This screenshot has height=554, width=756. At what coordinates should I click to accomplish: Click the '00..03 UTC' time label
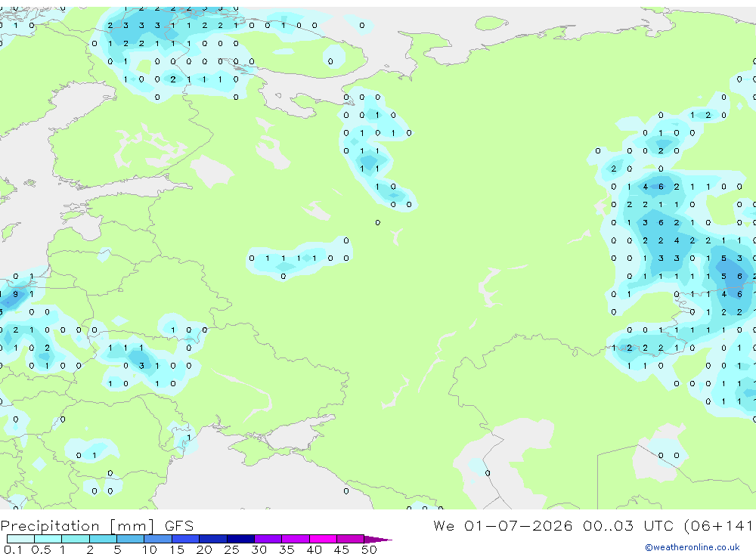tap(628, 525)
